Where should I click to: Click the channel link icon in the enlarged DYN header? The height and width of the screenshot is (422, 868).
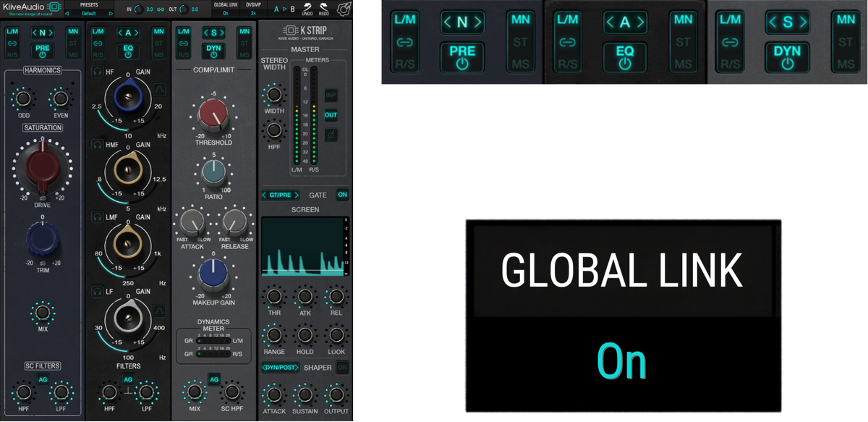[x=731, y=43]
